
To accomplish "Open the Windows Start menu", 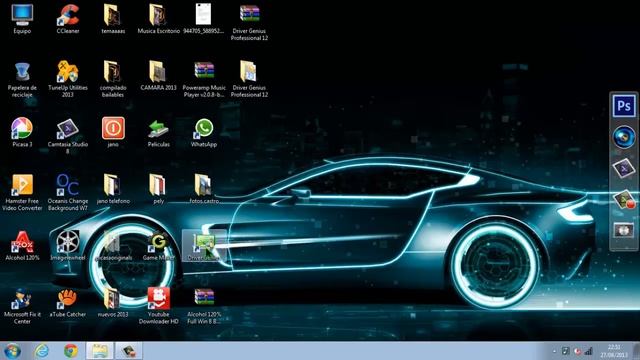I will tap(12, 351).
